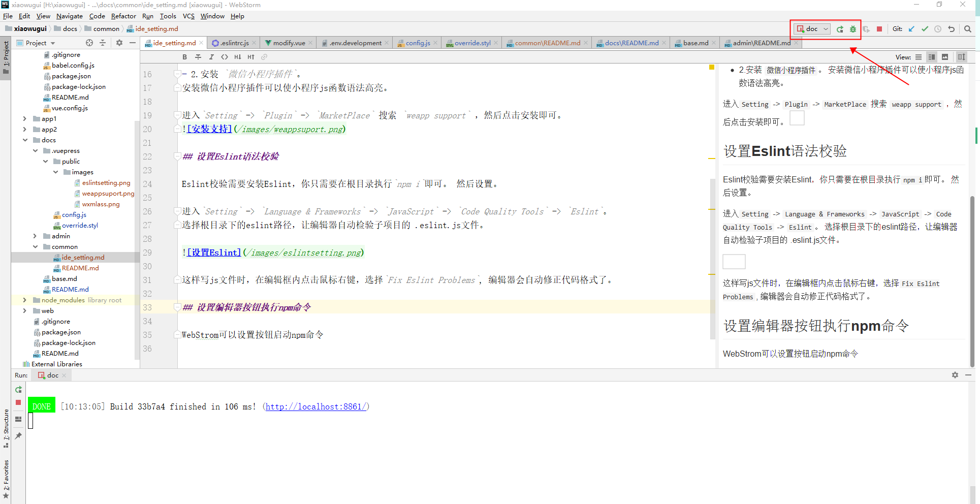Click Run with Coverage icon
Image resolution: width=980 pixels, height=504 pixels.
866,29
